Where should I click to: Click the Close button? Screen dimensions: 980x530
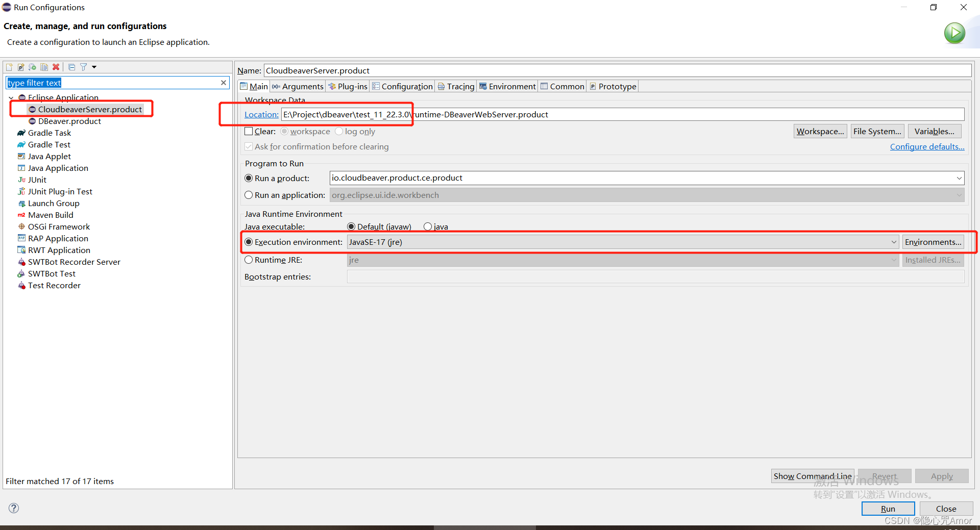pyautogui.click(x=946, y=509)
